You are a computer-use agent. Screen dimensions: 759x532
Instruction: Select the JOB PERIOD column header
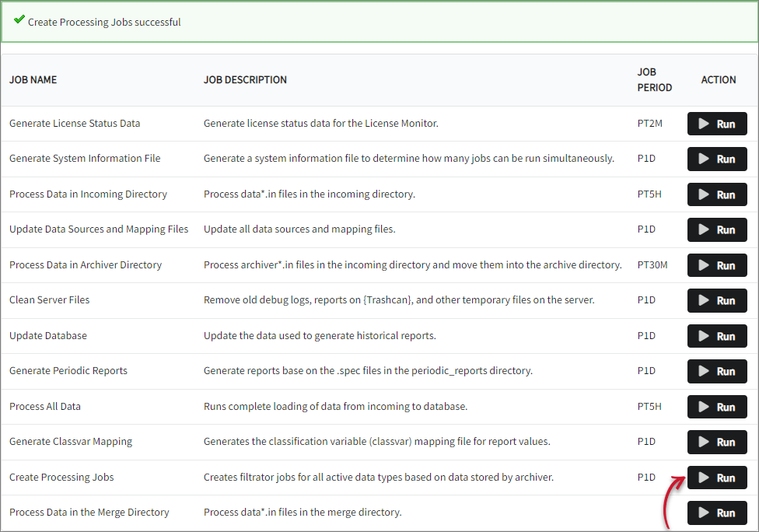(654, 79)
